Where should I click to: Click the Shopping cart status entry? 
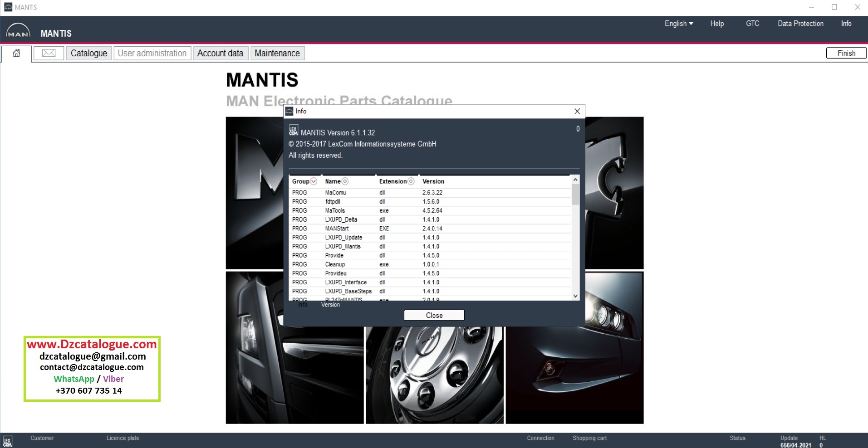pyautogui.click(x=589, y=438)
